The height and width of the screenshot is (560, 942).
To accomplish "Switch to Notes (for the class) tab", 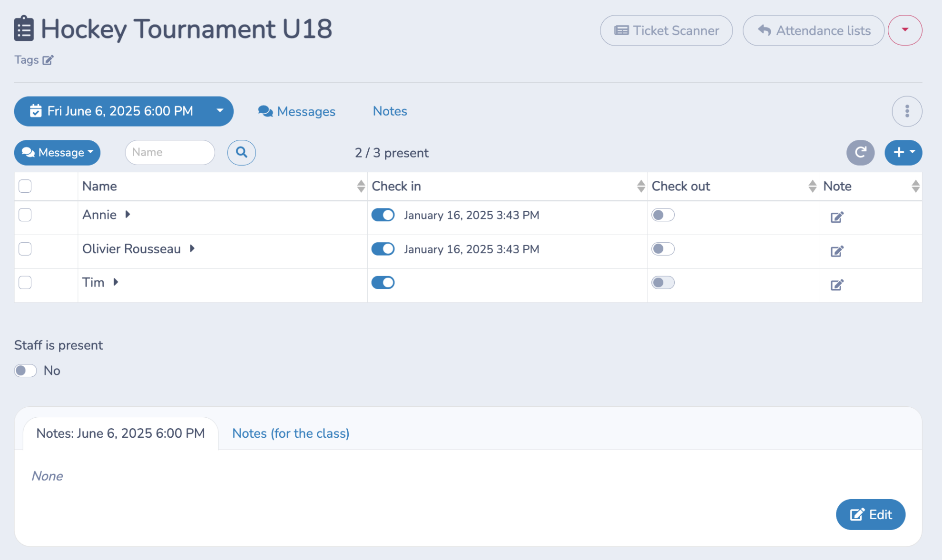I will 291,433.
